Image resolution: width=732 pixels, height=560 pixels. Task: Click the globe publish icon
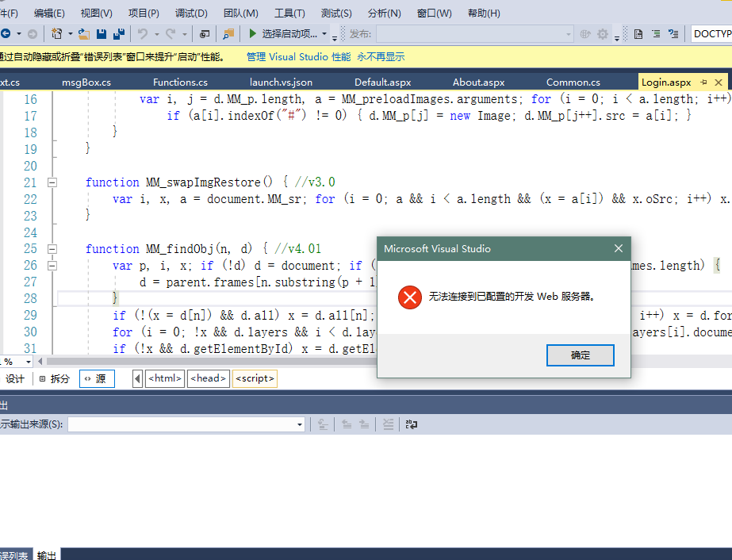585,33
